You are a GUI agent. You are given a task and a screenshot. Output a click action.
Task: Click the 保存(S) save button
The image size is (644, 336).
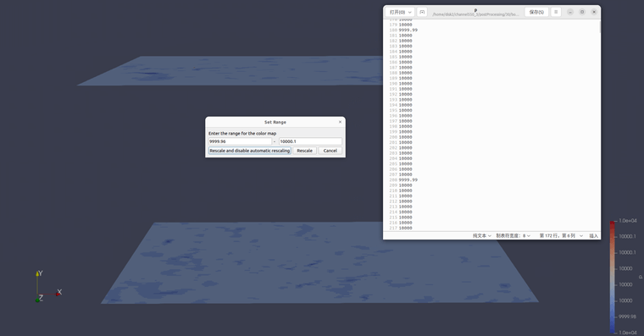[x=536, y=13]
